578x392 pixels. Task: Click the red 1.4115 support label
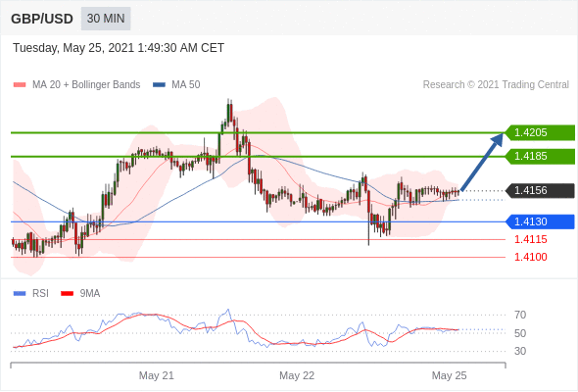(531, 240)
